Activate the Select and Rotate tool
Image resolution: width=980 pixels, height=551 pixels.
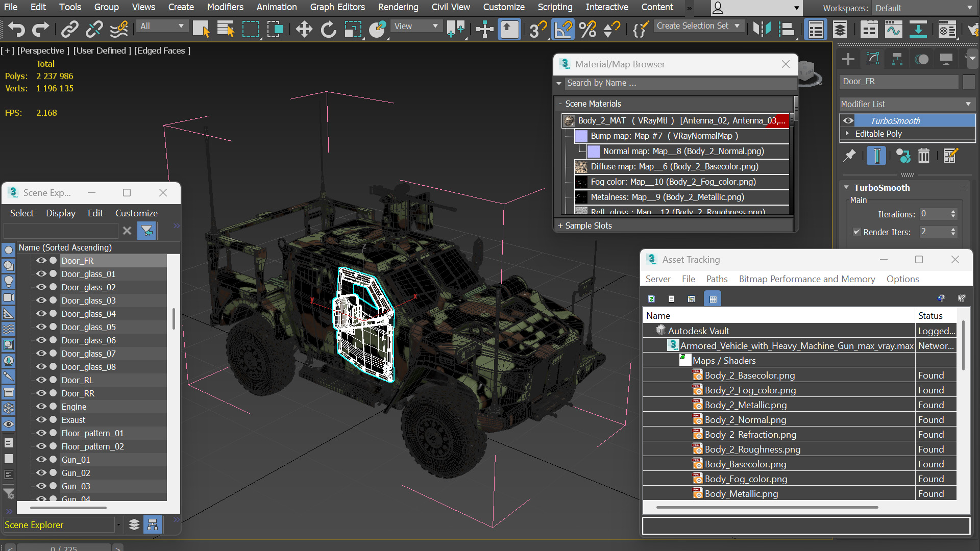(x=328, y=29)
